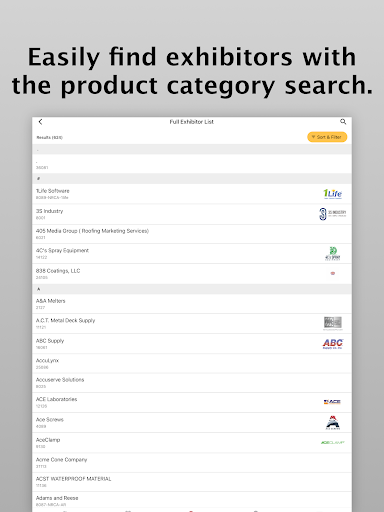Image resolution: width=384 pixels, height=512 pixels.
Task: Click the 4C's Spray Equipment logo
Action: [x=333, y=254]
